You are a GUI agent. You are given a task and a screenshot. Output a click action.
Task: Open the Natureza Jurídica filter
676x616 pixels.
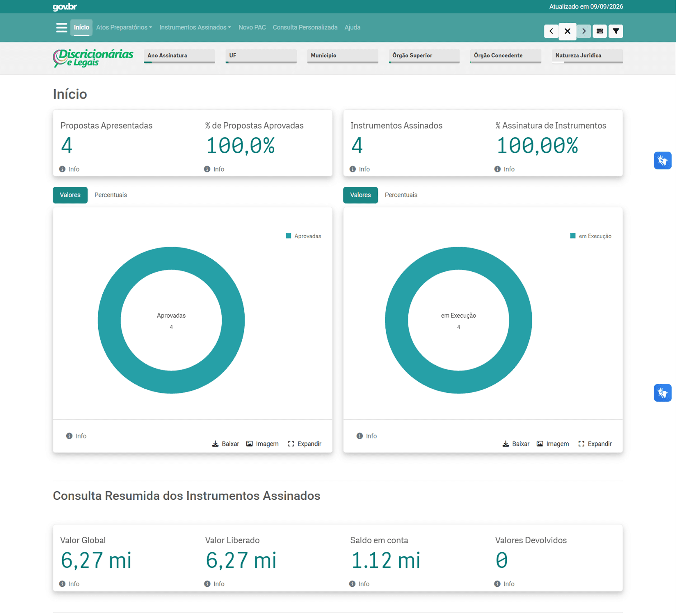[587, 56]
